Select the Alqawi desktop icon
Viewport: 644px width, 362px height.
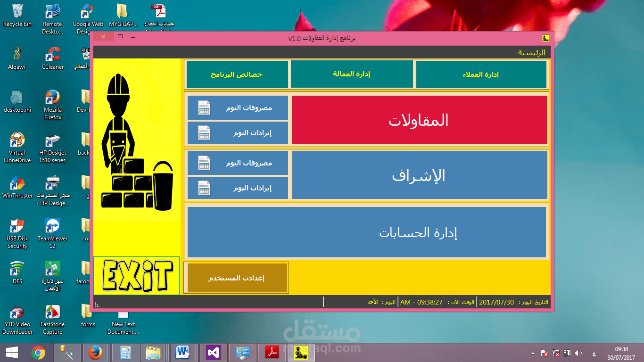point(17,58)
